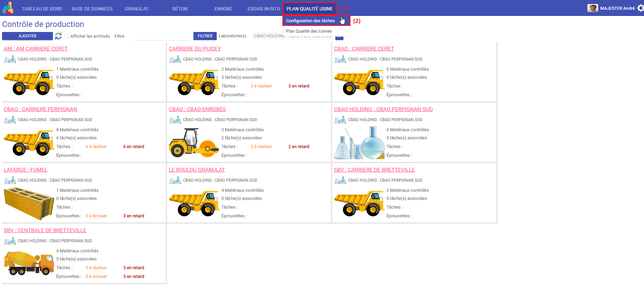Open the GRANULAT menu
This screenshot has width=644, height=288.
[x=136, y=9]
